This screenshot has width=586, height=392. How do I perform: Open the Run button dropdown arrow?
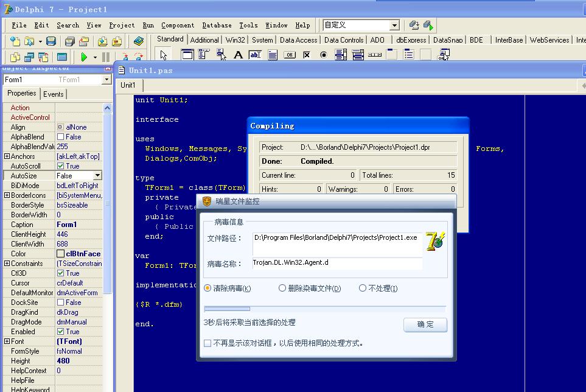[95, 57]
